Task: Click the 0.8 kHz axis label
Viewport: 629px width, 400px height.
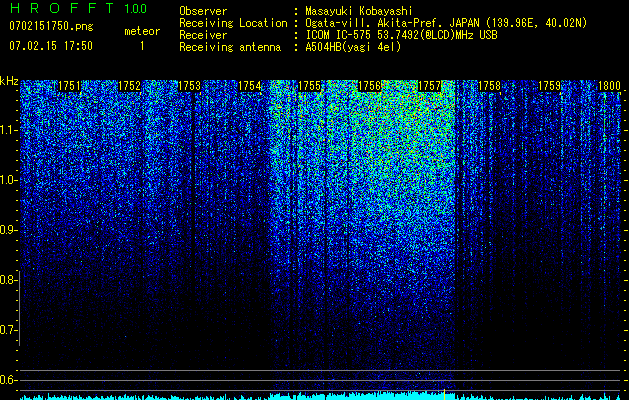Action: point(8,280)
